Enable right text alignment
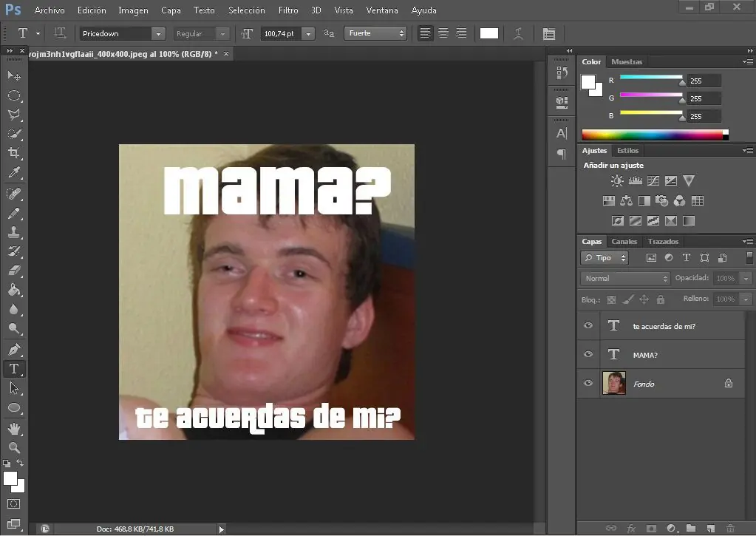 click(461, 33)
